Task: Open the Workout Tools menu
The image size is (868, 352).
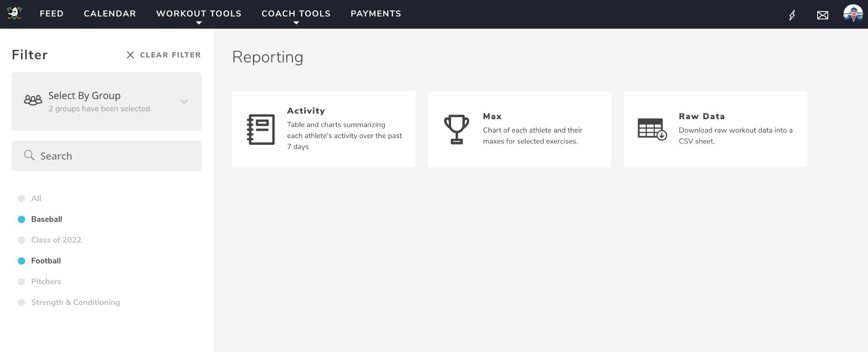Action: [199, 14]
